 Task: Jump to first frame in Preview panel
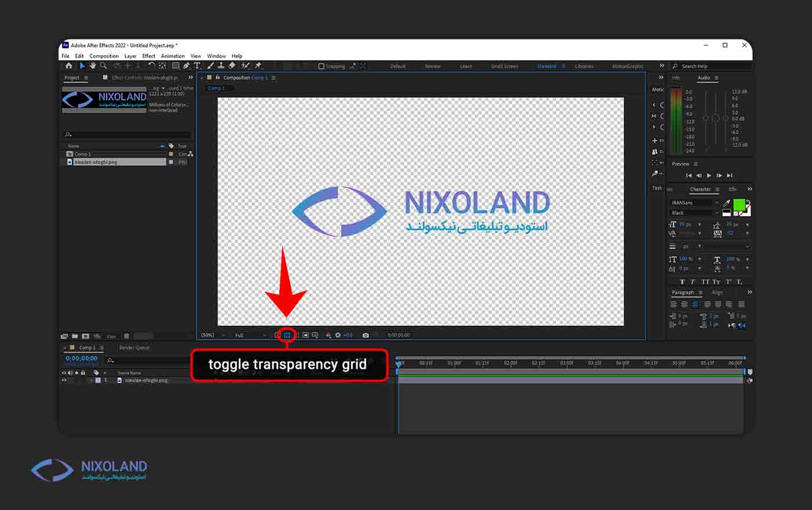689,176
